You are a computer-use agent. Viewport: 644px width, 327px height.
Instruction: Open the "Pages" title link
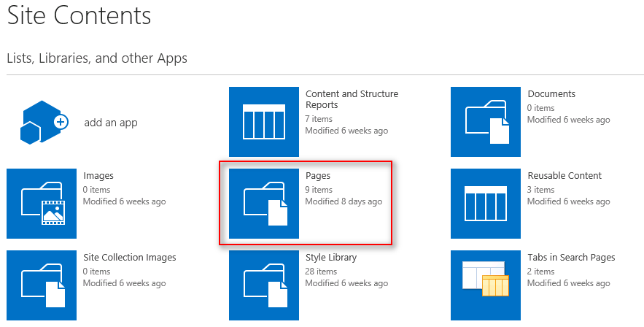tap(318, 176)
